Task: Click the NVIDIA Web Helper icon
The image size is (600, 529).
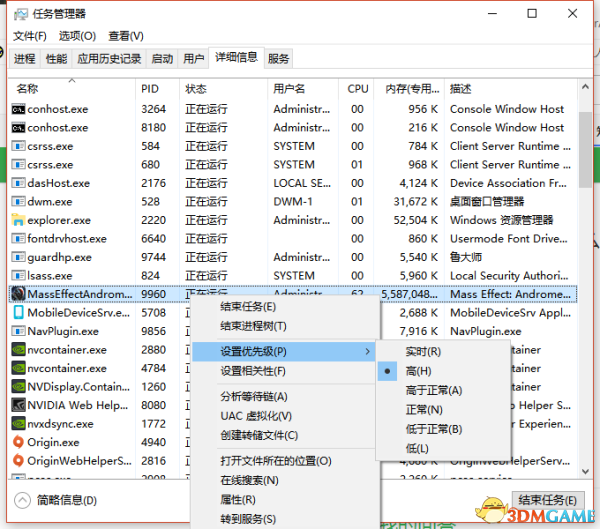Action: click(x=18, y=405)
